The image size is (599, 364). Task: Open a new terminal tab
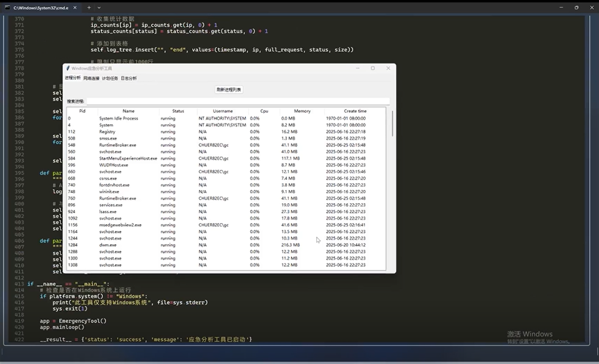tap(89, 7)
